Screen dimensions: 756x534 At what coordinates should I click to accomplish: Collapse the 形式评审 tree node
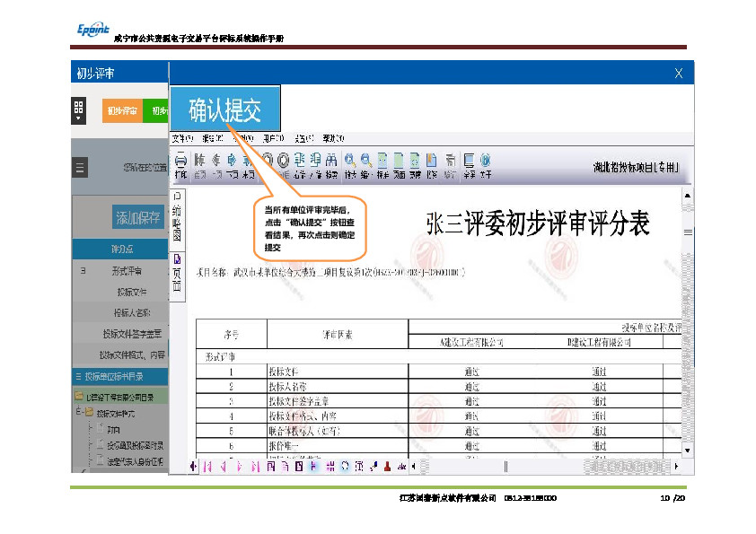click(83, 270)
